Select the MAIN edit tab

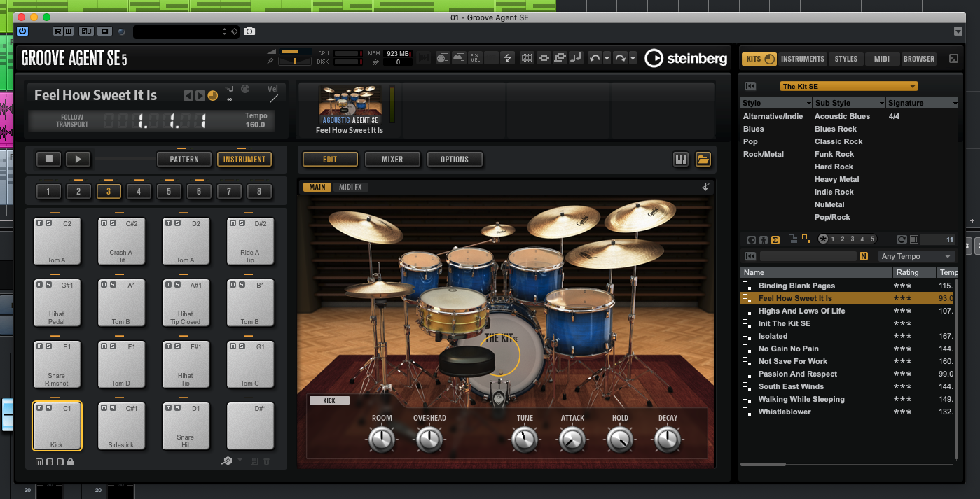(317, 187)
